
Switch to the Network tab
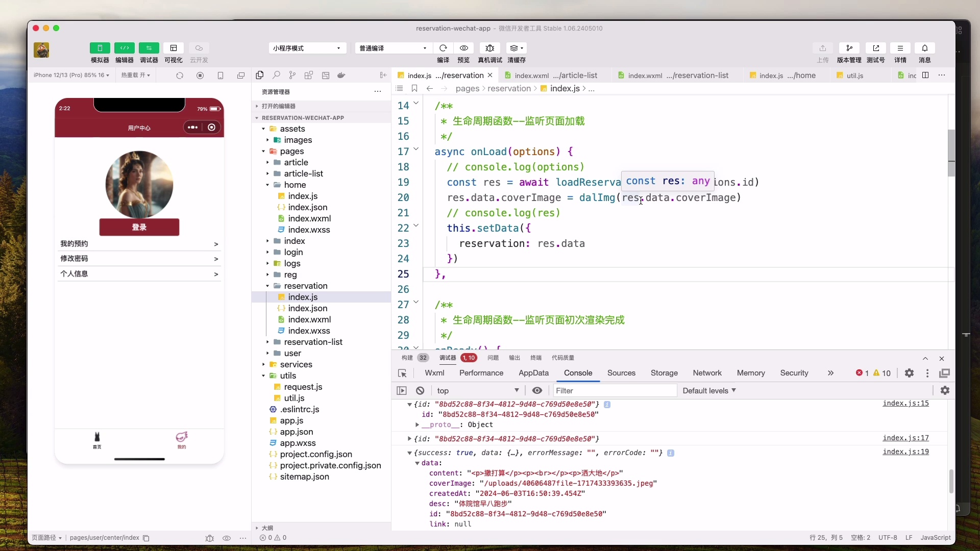[x=707, y=373]
